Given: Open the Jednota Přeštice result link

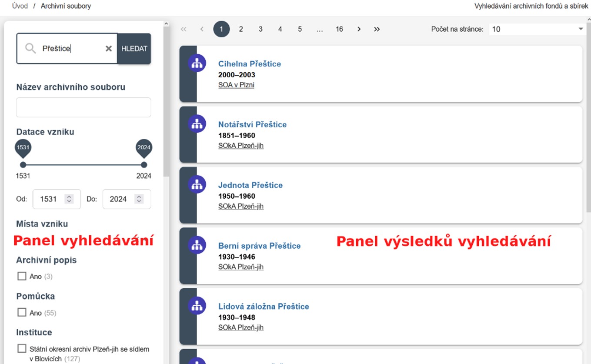Looking at the screenshot, I should pyautogui.click(x=250, y=185).
